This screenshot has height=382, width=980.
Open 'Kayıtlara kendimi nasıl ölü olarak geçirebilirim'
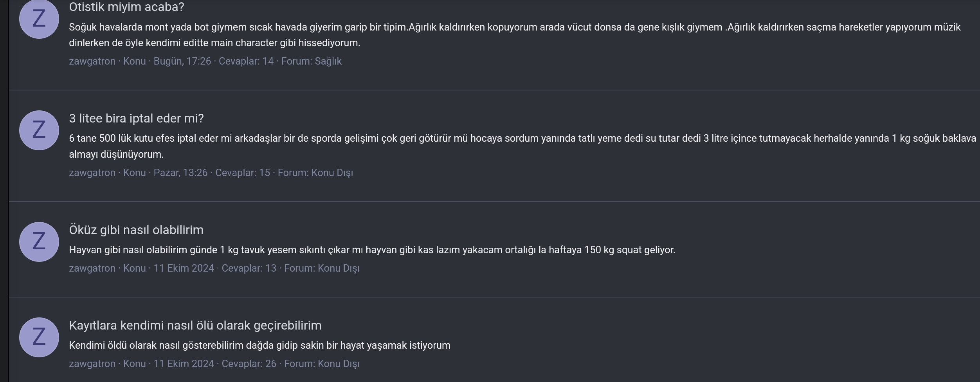(195, 325)
